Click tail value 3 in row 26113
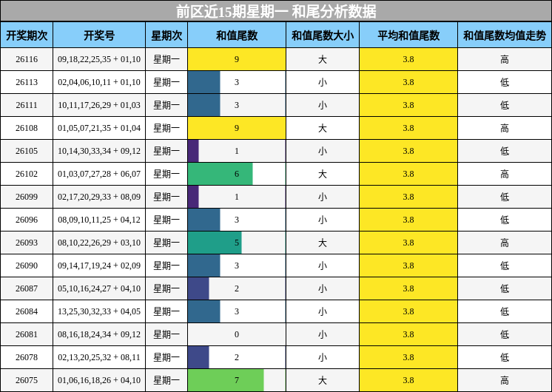Viewport: 552px width, 392px height. click(x=237, y=82)
